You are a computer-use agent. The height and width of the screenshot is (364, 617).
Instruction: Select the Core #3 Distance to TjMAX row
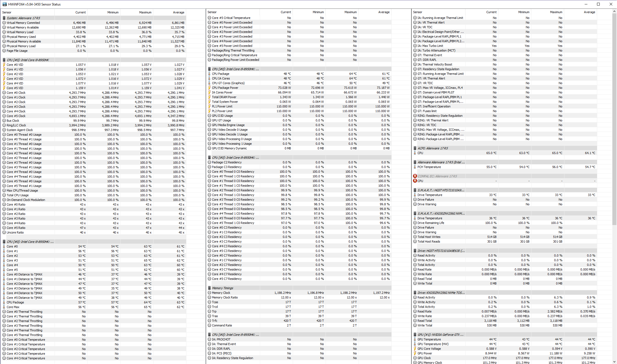94,288
